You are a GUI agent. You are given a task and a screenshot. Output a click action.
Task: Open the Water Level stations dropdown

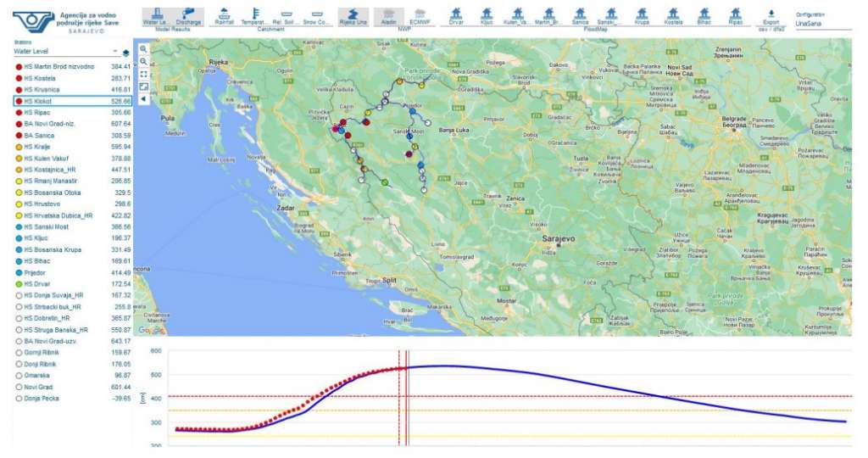pyautogui.click(x=66, y=51)
